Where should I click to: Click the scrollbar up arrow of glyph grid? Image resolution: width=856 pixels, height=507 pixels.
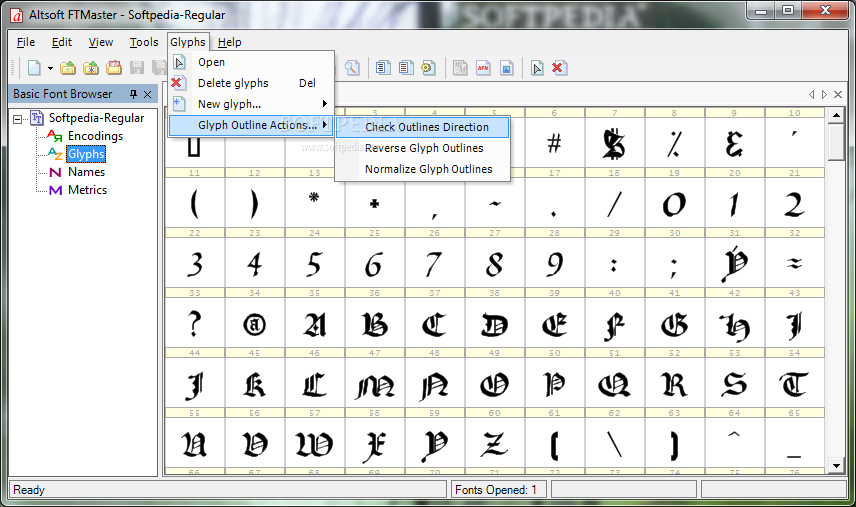click(836, 116)
